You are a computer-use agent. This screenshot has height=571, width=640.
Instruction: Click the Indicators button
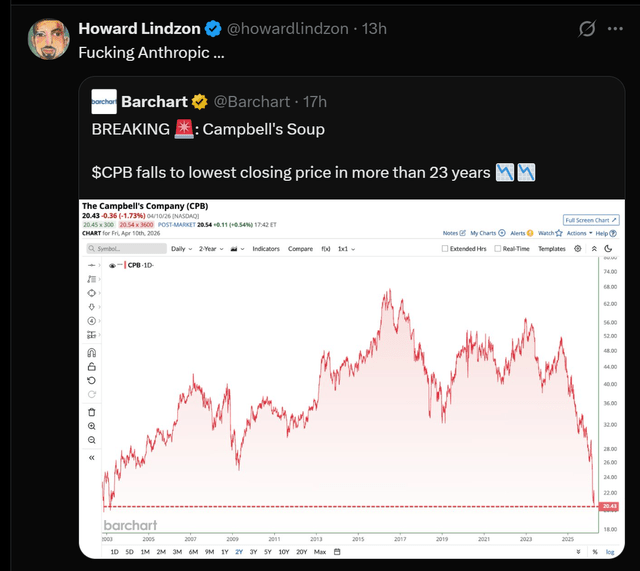[x=266, y=248]
